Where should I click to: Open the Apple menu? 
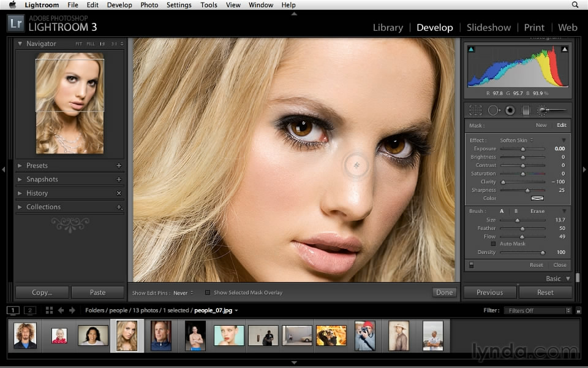pos(12,4)
